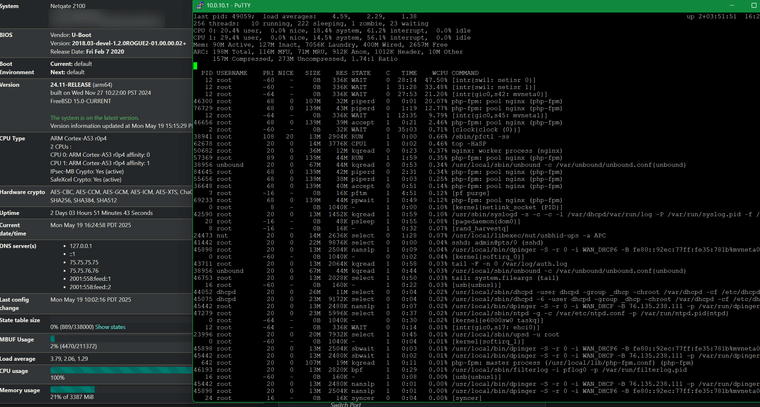Screen dimensions: 760x407
Task: Click the '[kernel{softirq_1}]' process row
Action: click(360, 341)
